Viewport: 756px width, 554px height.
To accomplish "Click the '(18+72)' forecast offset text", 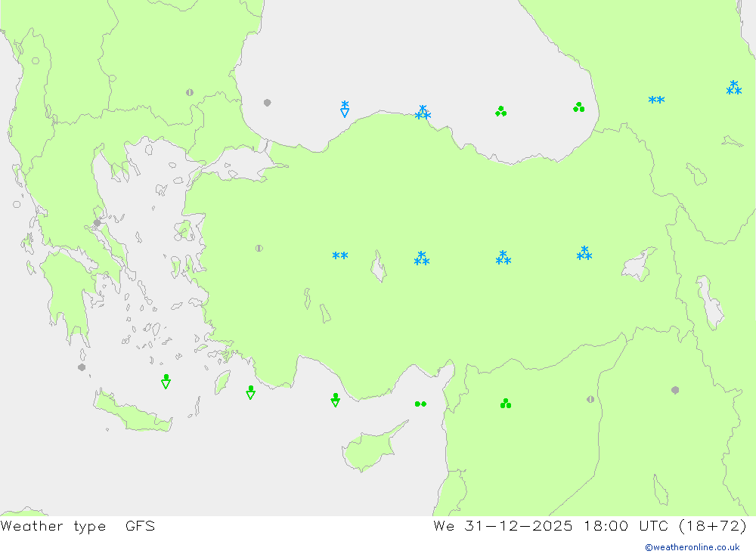I will (713, 525).
